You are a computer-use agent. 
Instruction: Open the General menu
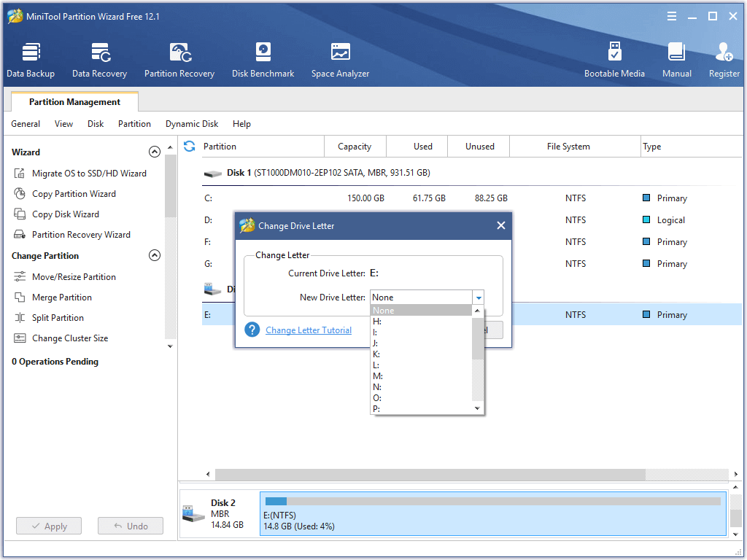coord(26,124)
